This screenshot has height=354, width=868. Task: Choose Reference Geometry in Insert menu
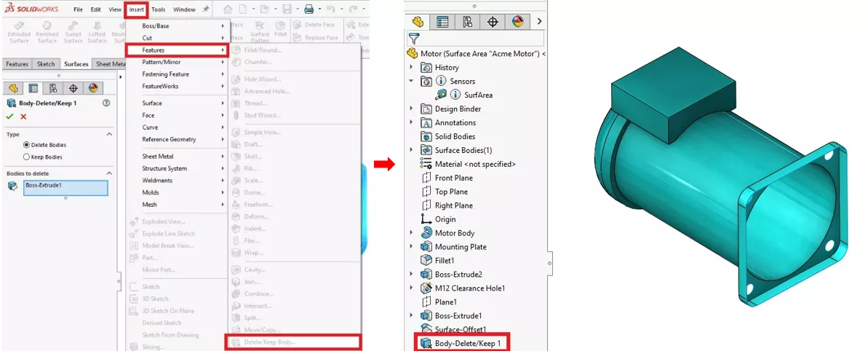click(177, 140)
